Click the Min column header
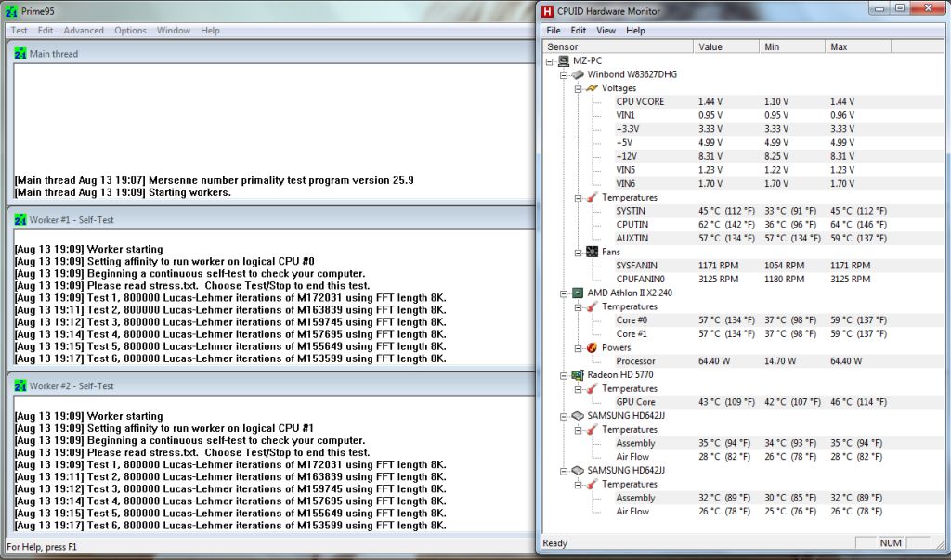Viewport: 951px width, 560px height. 792,46
